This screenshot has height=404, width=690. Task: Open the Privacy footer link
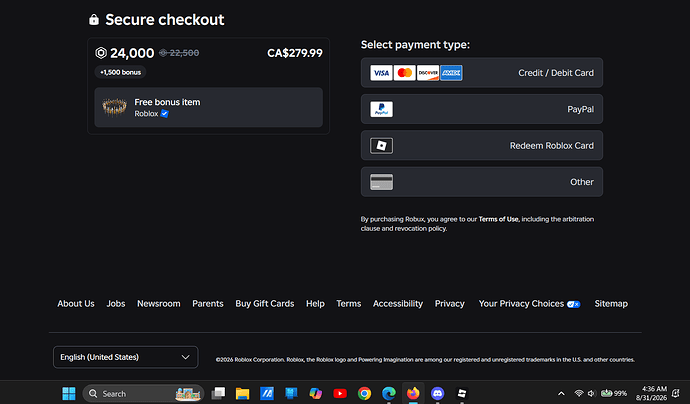(449, 304)
